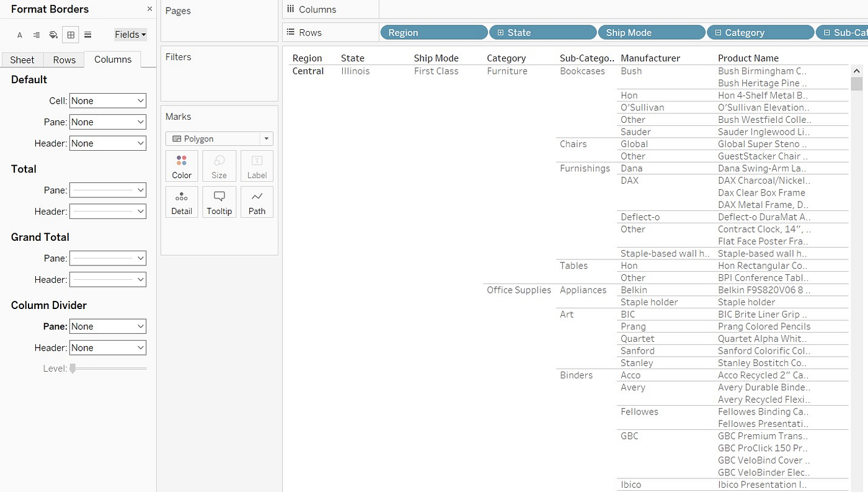Image resolution: width=868 pixels, height=492 pixels.
Task: Open the Total Pane line dropdown
Action: (x=108, y=190)
